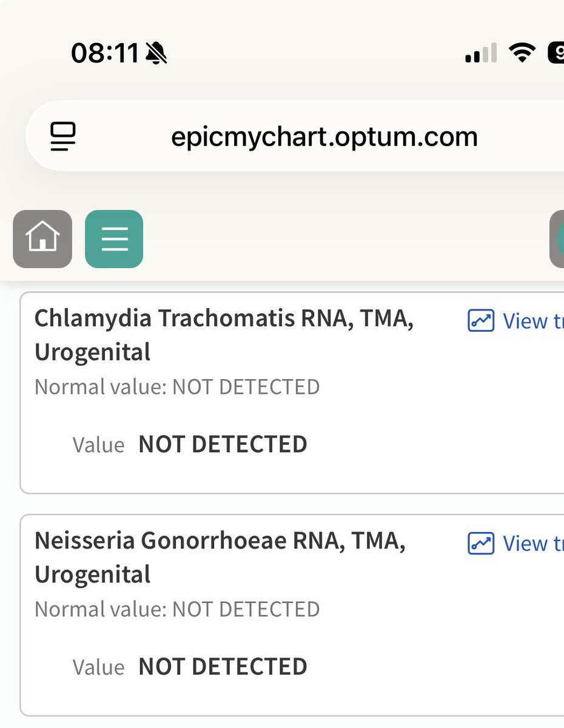Tap the cellular signal bars icon
Viewport: 564px width, 728px height.
click(481, 53)
